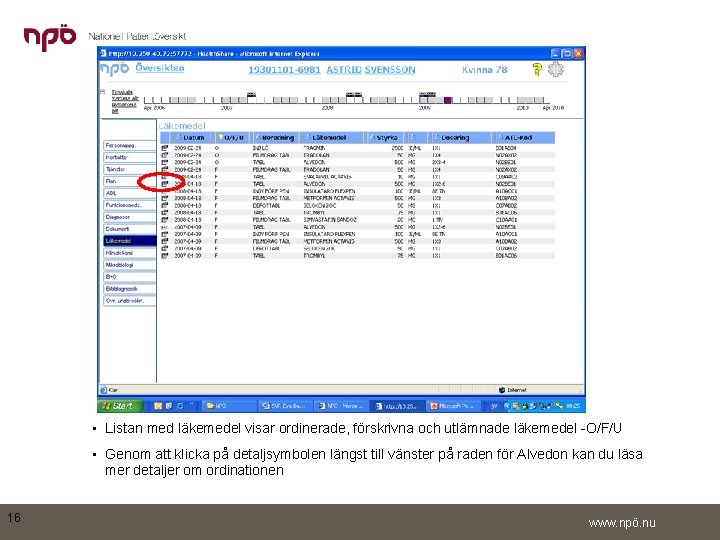The image size is (720, 540).
Task: Select the Diagnoser sidebar tab
Action: pos(129,217)
